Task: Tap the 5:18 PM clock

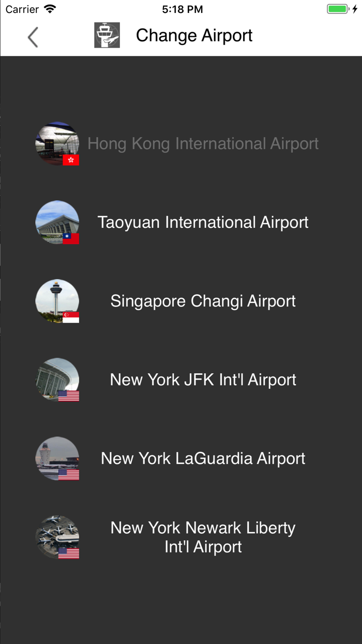Action: tap(182, 9)
